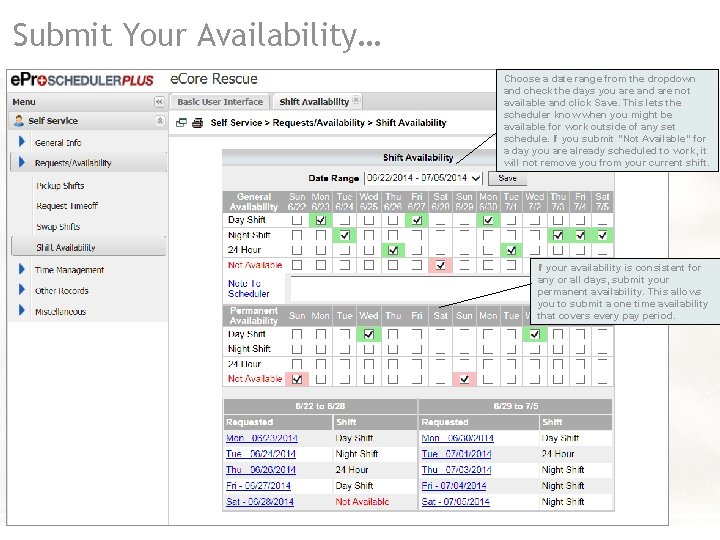Open Fri 06/27/2014 request link

pyautogui.click(x=258, y=486)
